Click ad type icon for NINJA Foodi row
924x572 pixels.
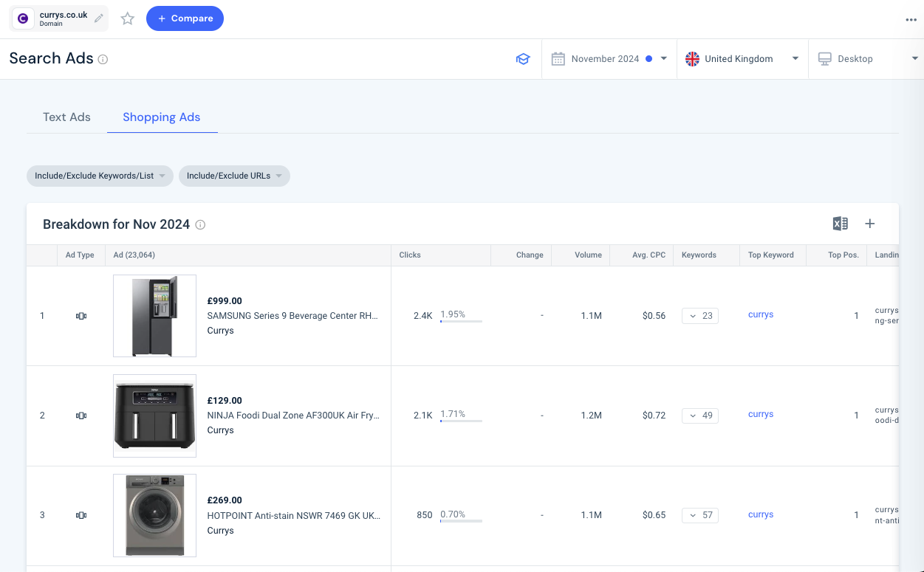coord(81,416)
